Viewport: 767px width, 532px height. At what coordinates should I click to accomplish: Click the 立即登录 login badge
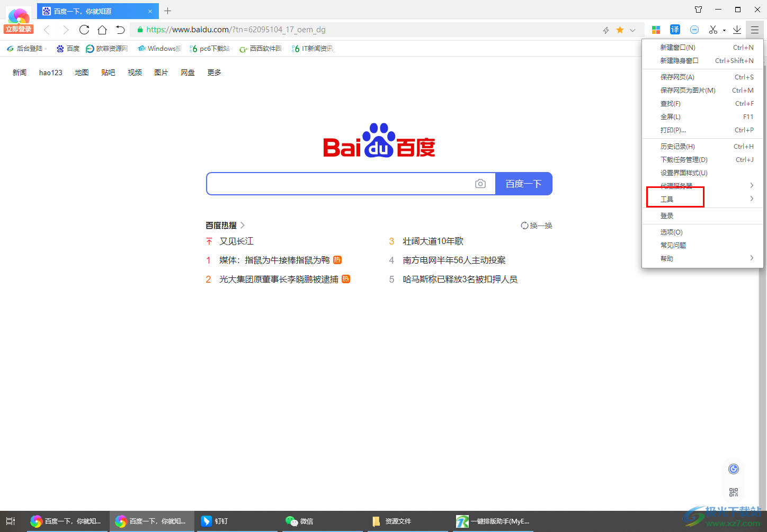click(x=19, y=29)
